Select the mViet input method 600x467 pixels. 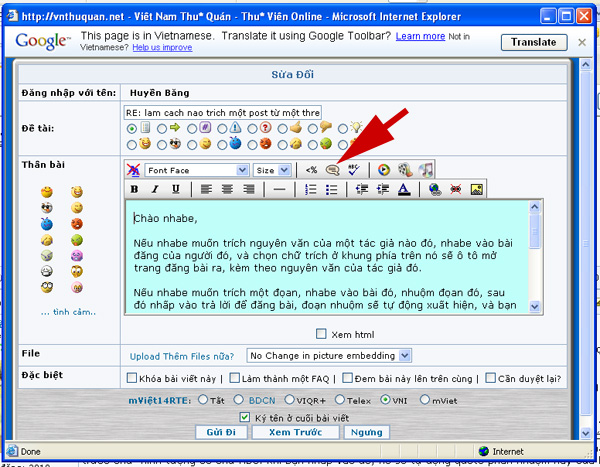(x=424, y=400)
